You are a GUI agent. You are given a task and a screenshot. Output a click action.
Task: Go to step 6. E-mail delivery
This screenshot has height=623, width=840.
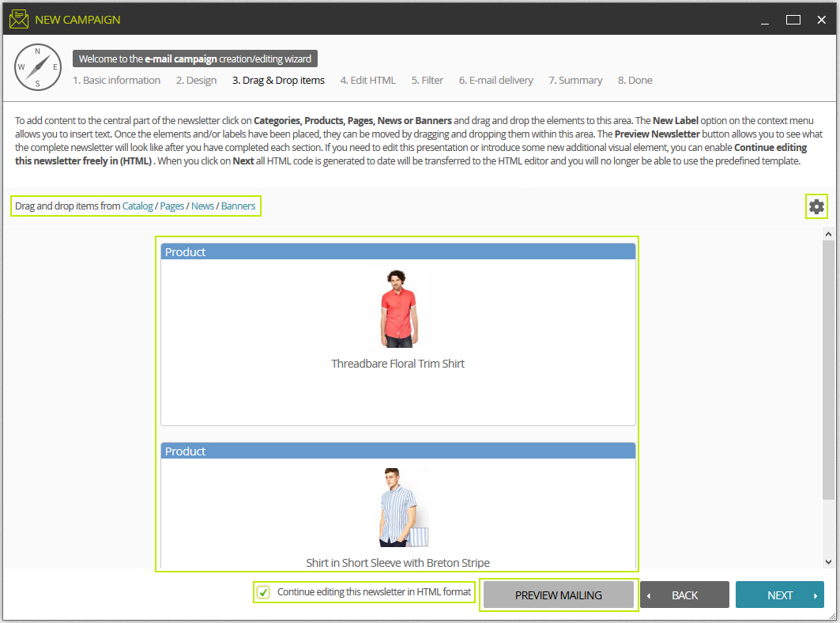496,81
